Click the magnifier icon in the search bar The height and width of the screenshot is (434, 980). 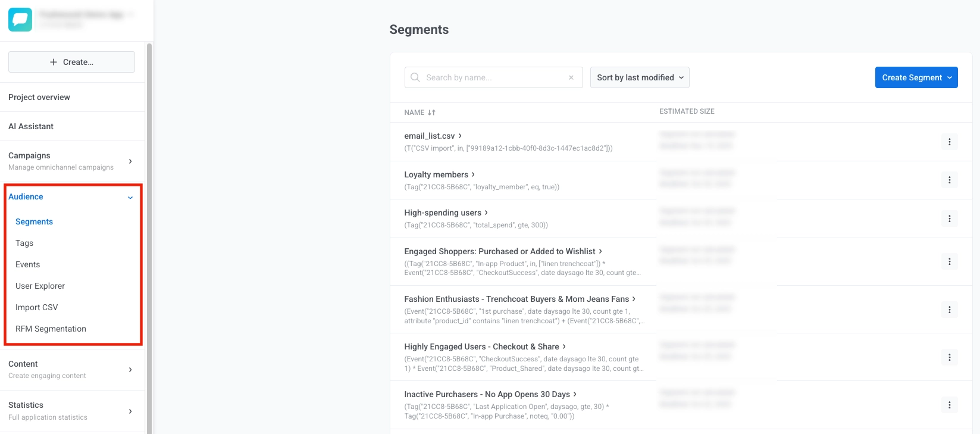pos(415,77)
